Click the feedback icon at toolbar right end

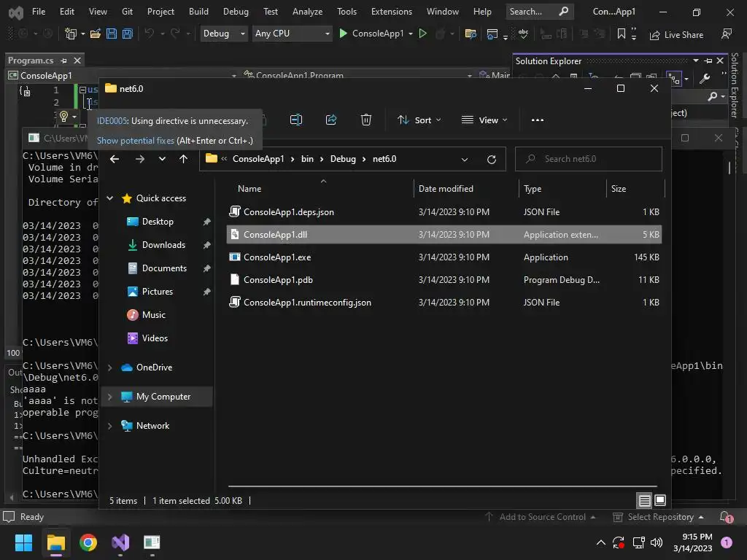(726, 34)
